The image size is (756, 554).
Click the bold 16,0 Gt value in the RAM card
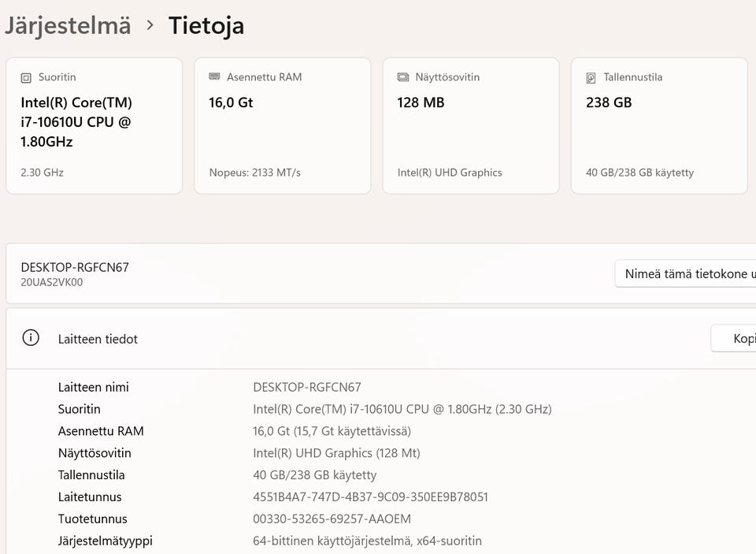coord(231,102)
